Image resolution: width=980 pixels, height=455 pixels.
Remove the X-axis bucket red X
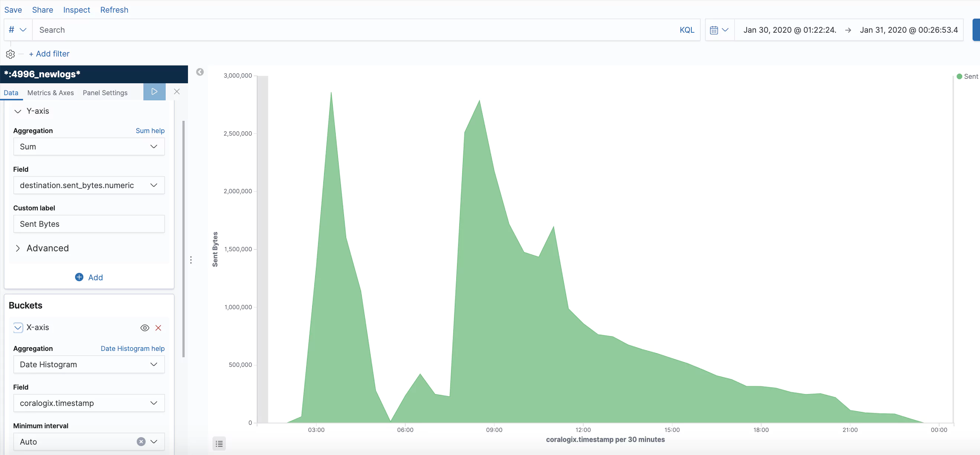coord(158,328)
